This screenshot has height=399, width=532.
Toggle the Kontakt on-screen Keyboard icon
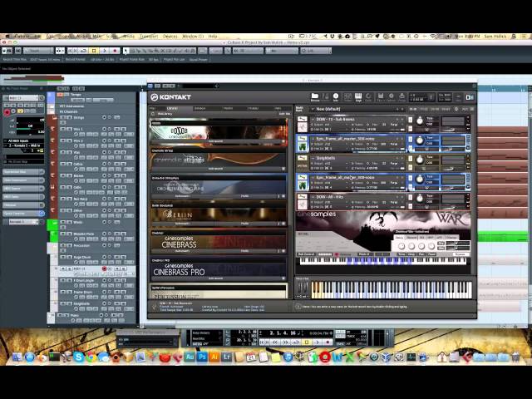coord(358,96)
